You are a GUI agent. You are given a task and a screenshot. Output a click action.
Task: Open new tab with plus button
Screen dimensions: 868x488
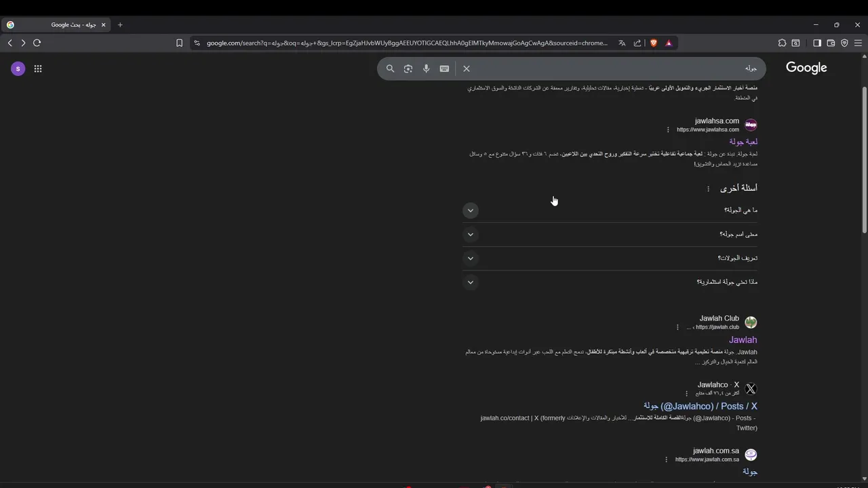pyautogui.click(x=120, y=25)
